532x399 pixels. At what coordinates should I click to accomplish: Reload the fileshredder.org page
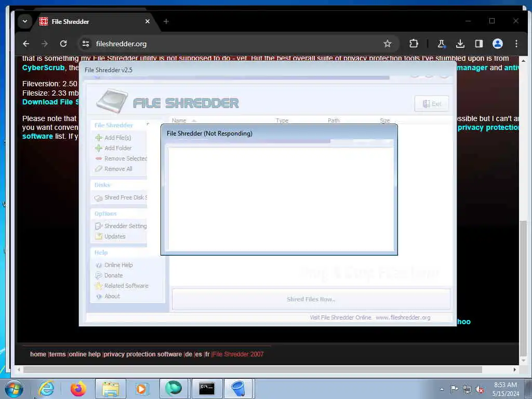coord(63,44)
